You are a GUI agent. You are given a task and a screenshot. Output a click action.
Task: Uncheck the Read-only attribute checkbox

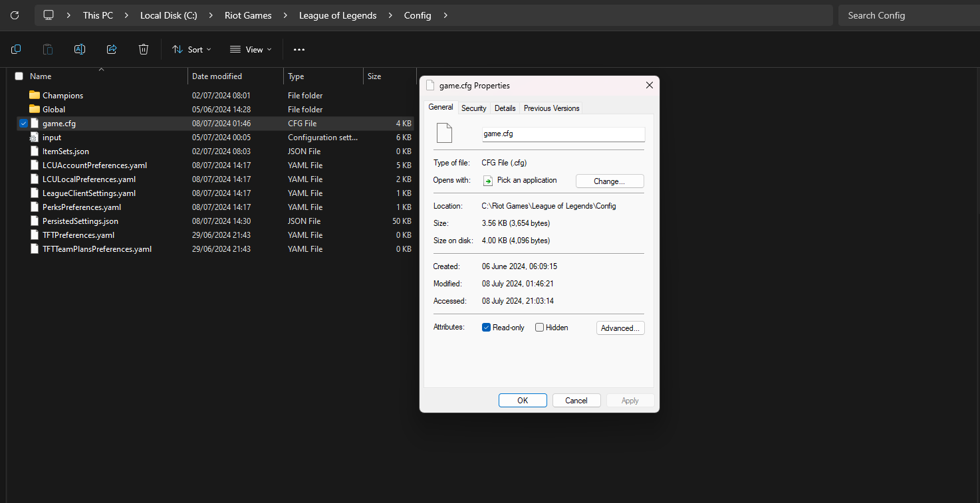486,328
